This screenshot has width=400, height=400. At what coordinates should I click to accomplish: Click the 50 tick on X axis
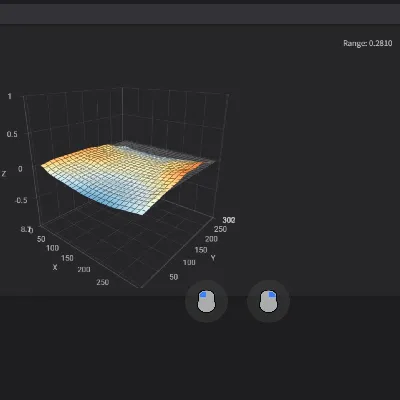click(41, 239)
